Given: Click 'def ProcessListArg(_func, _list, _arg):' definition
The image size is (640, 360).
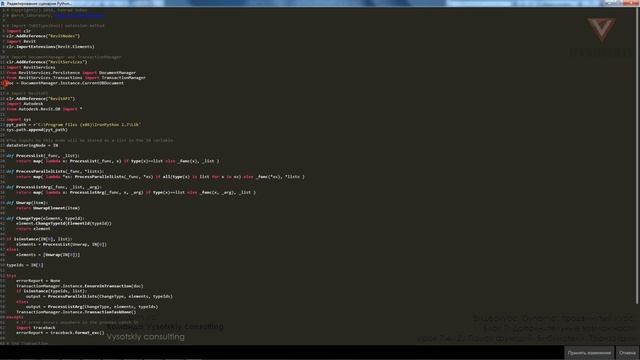Looking at the screenshot, I should 53,187.
